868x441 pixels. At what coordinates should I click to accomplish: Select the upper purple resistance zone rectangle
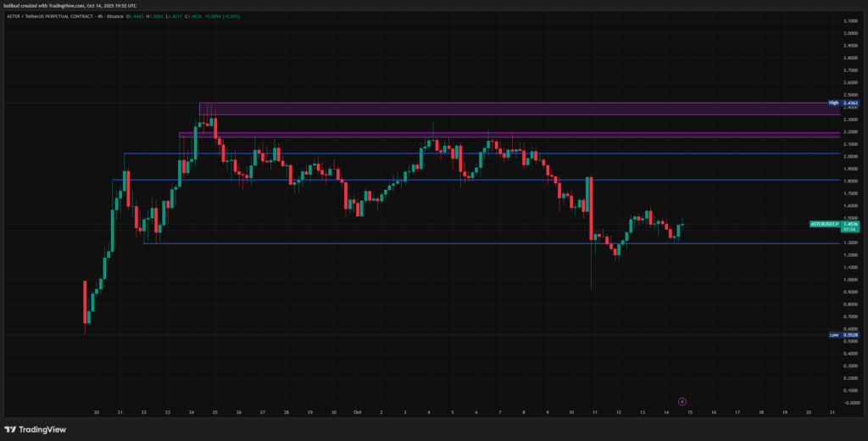509,109
